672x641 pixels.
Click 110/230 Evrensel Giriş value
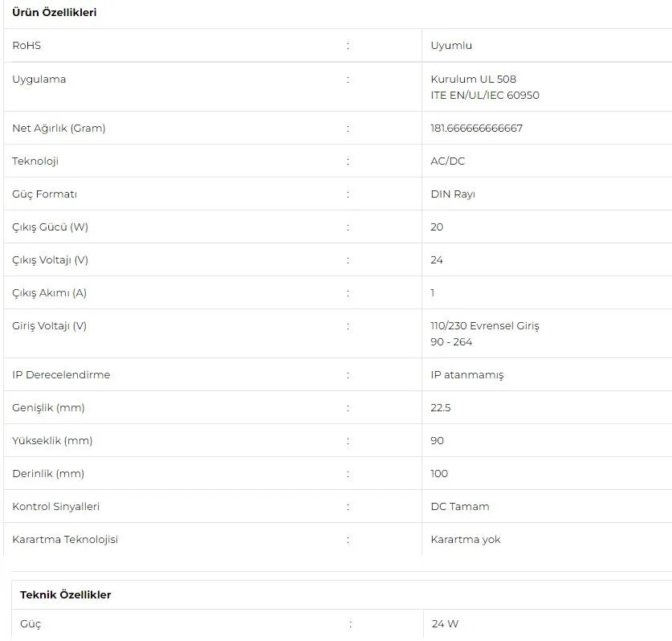pos(485,326)
